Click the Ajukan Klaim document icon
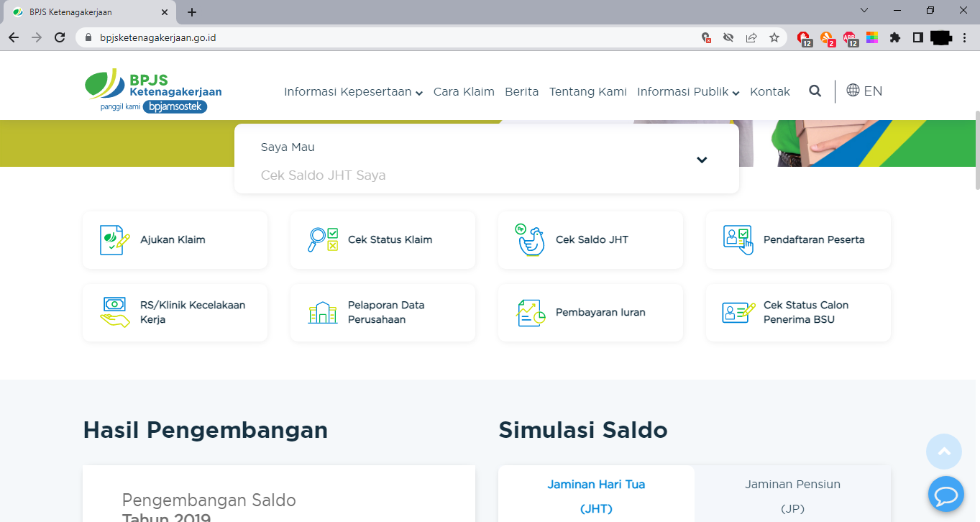980x522 pixels. point(115,240)
